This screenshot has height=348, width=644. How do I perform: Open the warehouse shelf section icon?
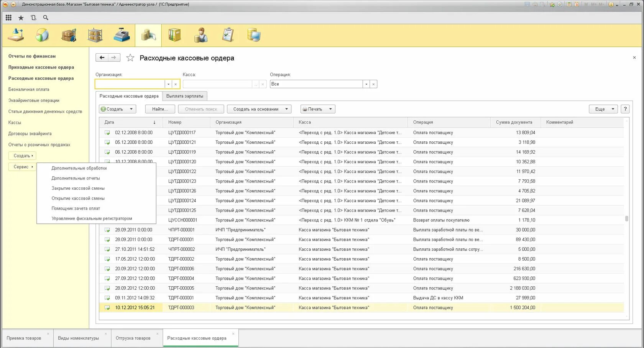(95, 35)
